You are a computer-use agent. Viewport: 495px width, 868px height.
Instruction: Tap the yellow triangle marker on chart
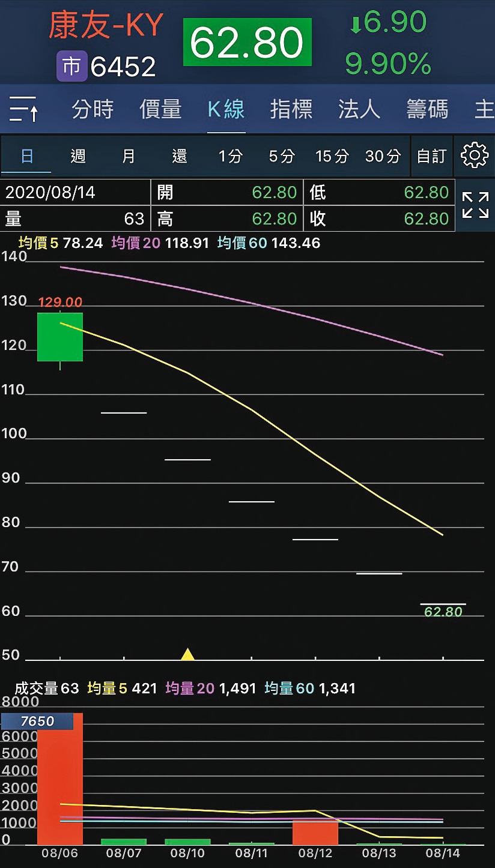(188, 654)
